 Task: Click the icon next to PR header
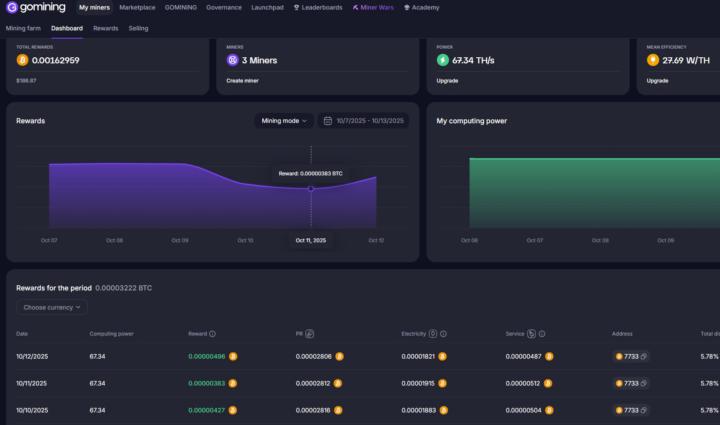click(309, 334)
